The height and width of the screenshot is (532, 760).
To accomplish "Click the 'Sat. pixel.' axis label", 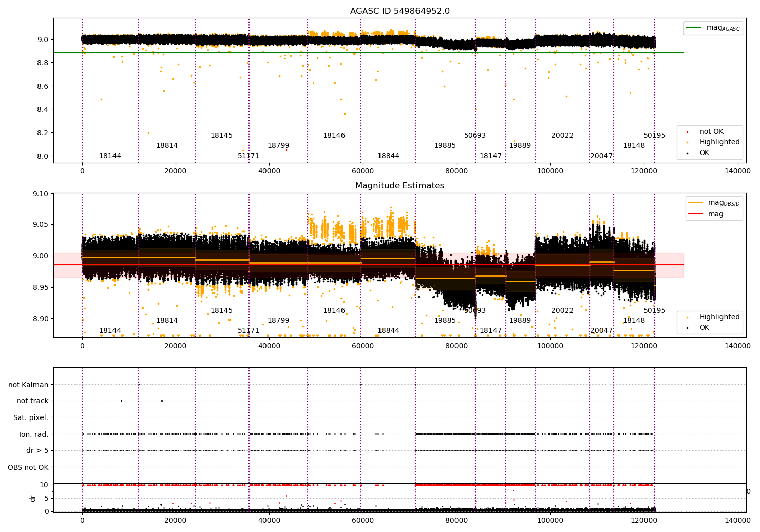I will click(31, 417).
